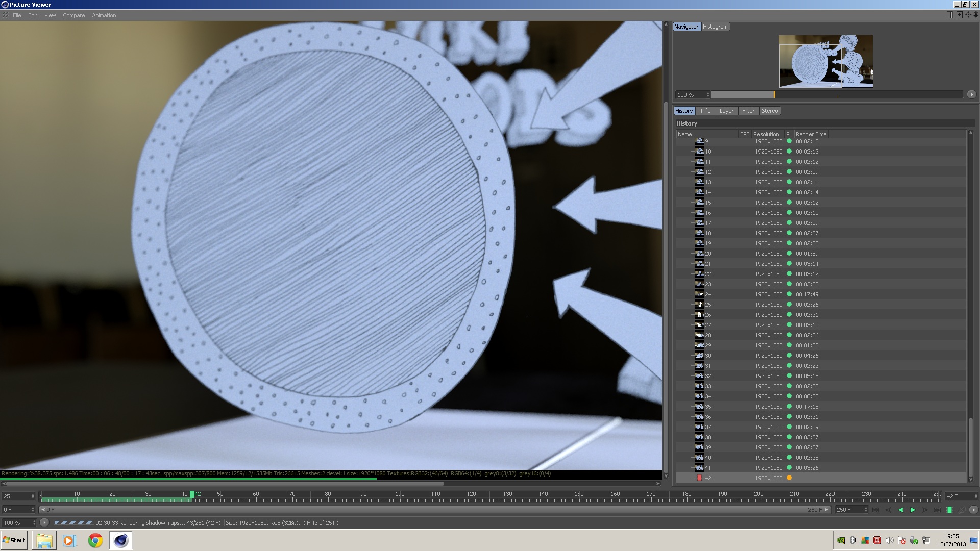Adjust the 42 F current frame stepper
The width and height of the screenshot is (980, 551).
[975, 496]
